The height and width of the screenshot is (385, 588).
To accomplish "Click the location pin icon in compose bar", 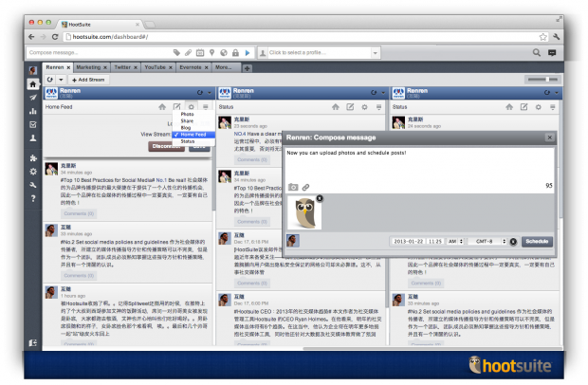I will (x=211, y=52).
